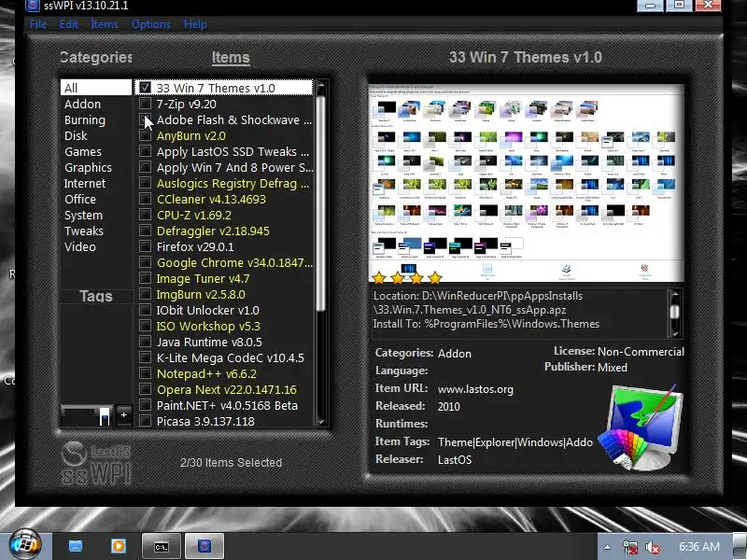The width and height of the screenshot is (747, 560).
Task: Select Defraggler v2.18.945 item text
Action: (213, 231)
